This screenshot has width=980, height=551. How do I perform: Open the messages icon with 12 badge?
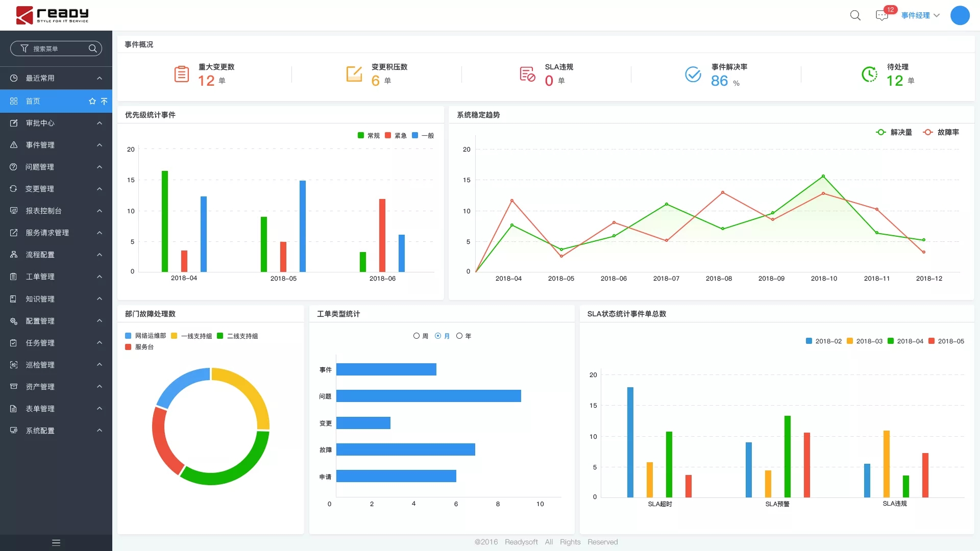coord(881,15)
